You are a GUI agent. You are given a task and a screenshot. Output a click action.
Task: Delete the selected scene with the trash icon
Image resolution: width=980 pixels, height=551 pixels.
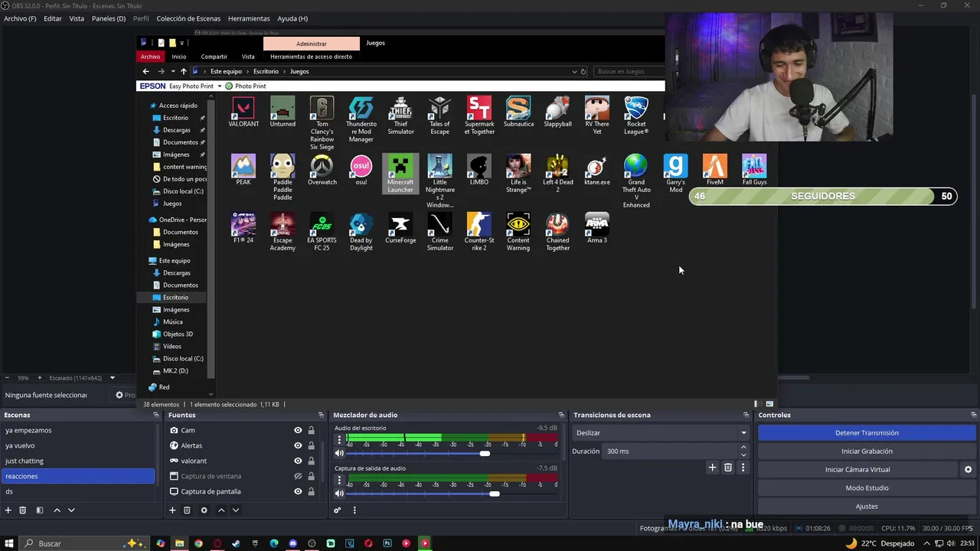pos(23,510)
